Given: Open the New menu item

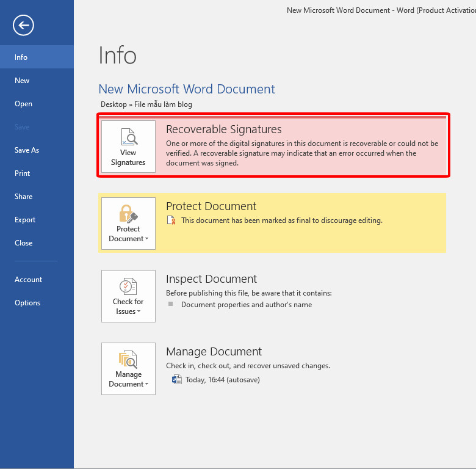Looking at the screenshot, I should (x=22, y=81).
